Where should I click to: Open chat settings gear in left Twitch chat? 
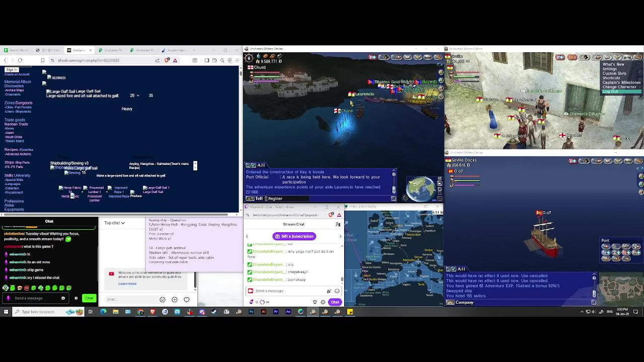tap(76, 298)
